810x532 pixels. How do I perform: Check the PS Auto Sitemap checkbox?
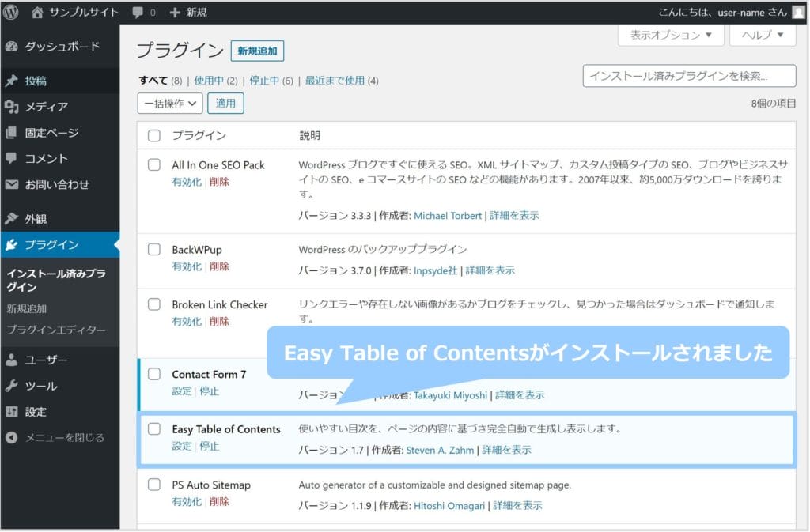[154, 485]
